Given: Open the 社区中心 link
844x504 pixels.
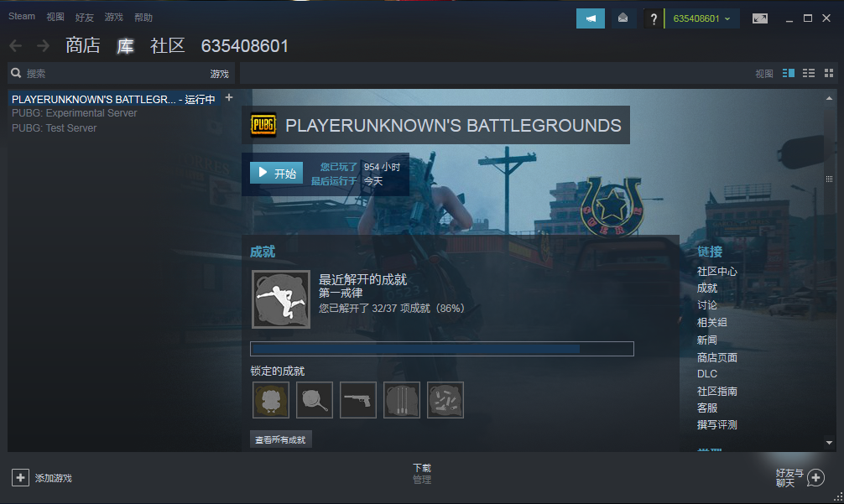Looking at the screenshot, I should point(717,272).
